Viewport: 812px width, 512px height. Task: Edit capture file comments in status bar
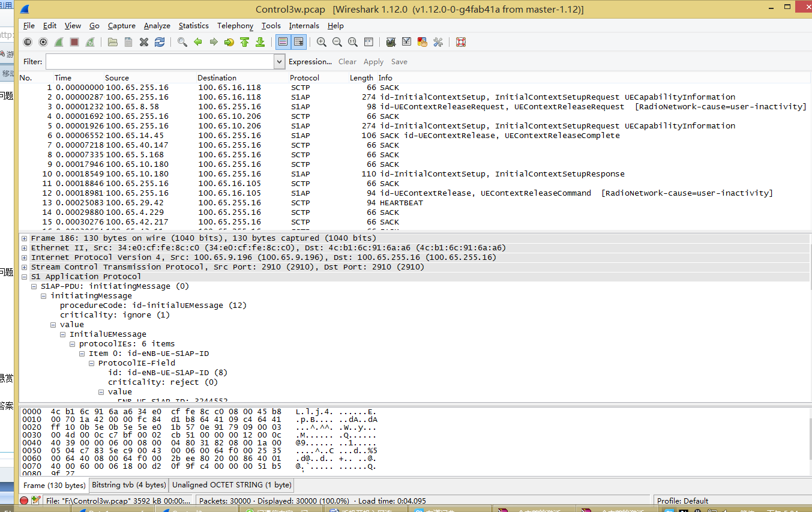click(36, 501)
